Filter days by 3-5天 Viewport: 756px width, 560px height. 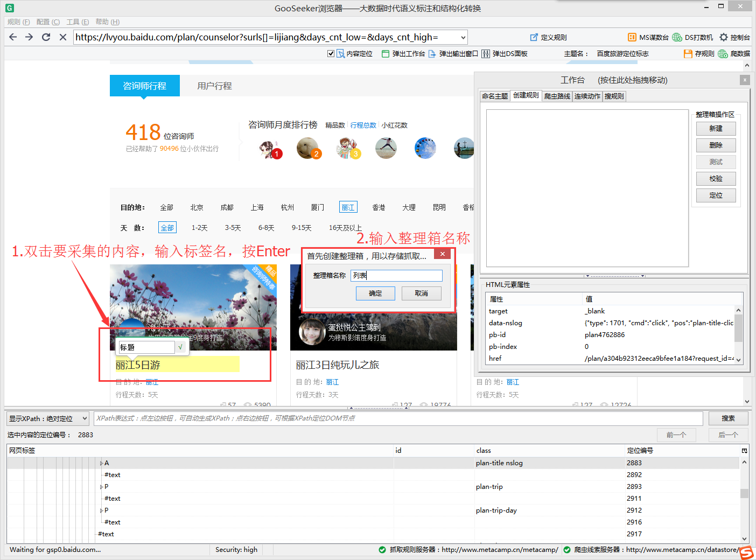(x=233, y=228)
